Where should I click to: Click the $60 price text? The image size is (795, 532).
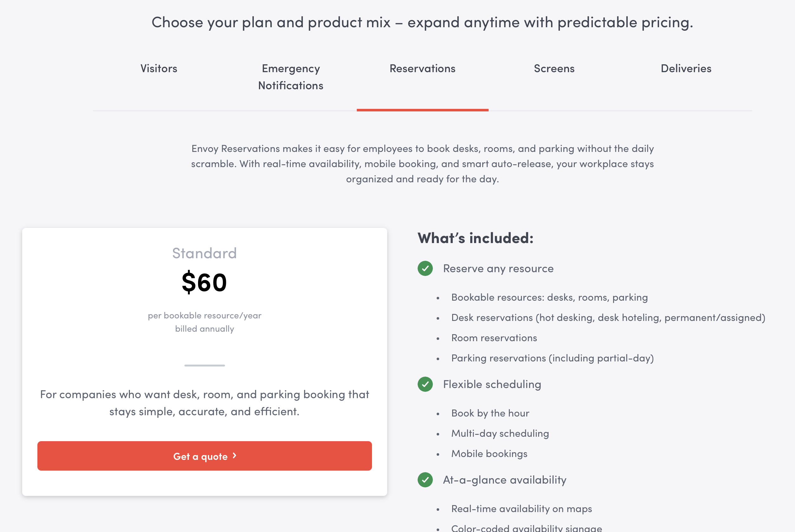[204, 281]
